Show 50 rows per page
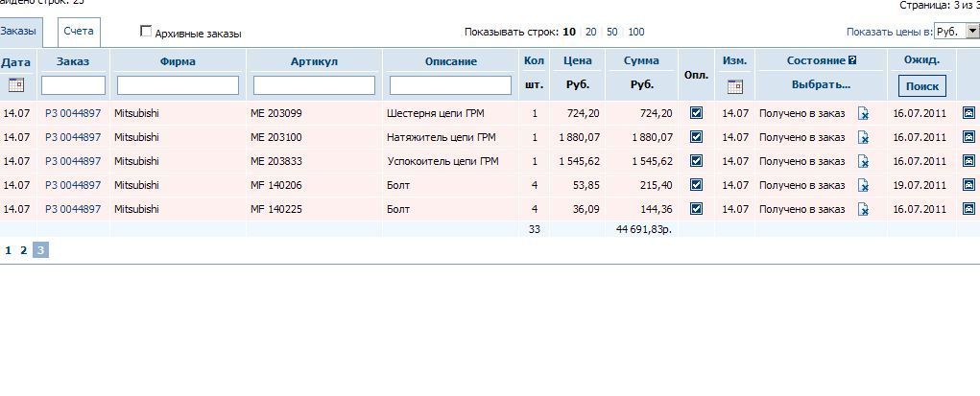This screenshot has height=396, width=980. 612,32
